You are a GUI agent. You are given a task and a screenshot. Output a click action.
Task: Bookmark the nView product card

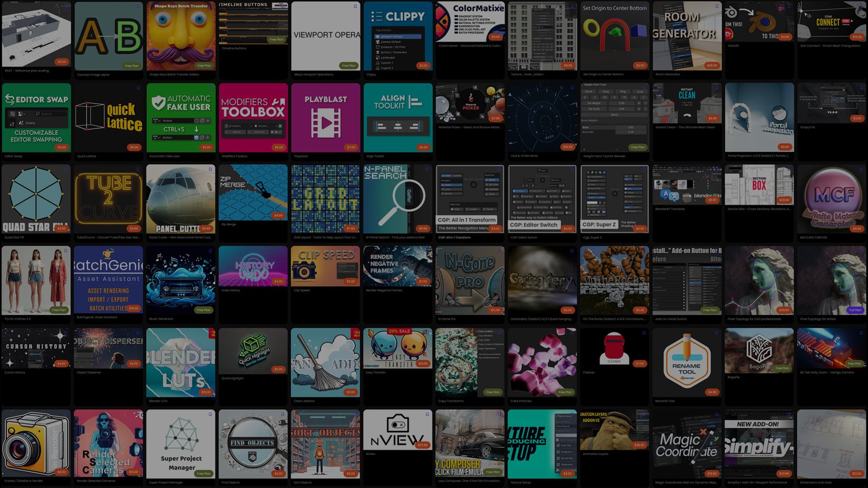point(427,414)
